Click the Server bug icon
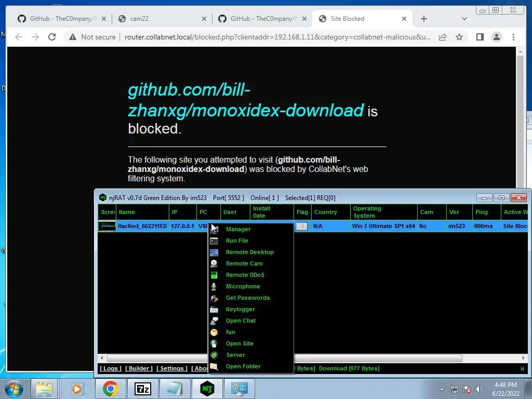The width and height of the screenshot is (532, 399). 214,355
